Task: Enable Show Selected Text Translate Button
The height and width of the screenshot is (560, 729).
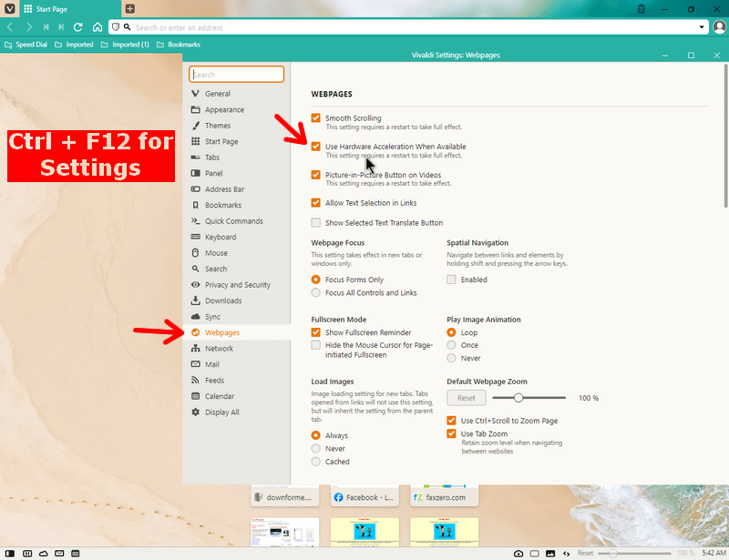Action: tap(315, 222)
